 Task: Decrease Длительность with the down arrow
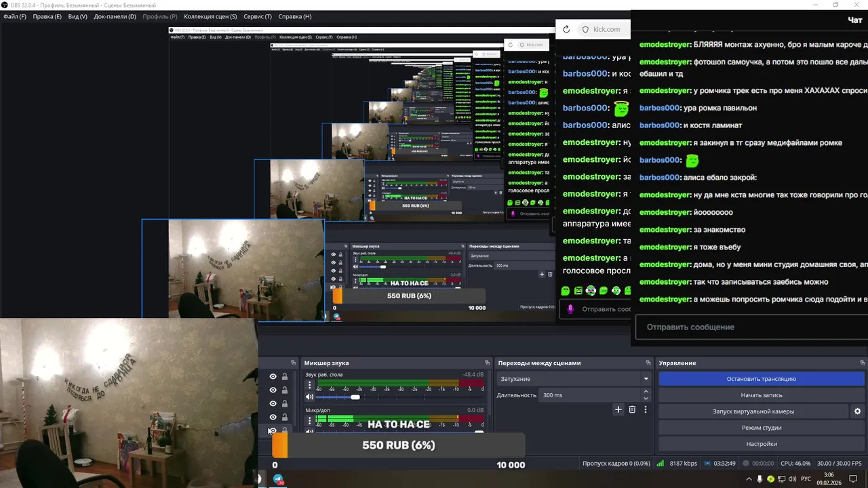646,399
